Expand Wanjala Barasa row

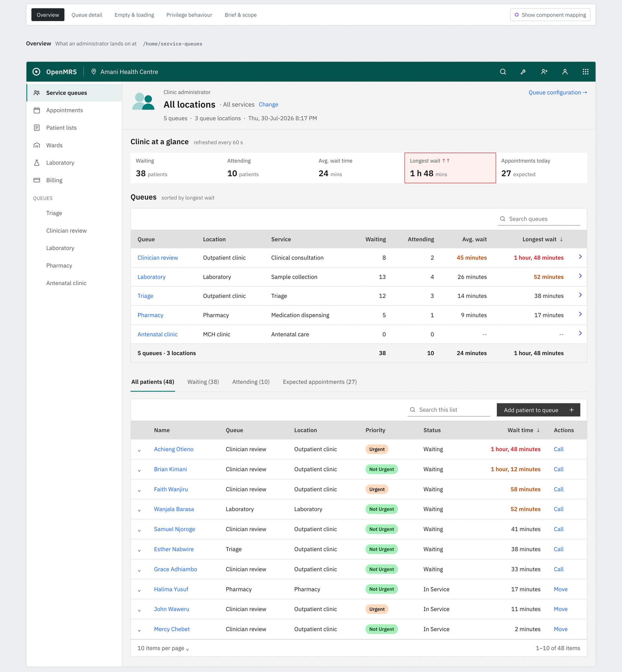point(139,510)
